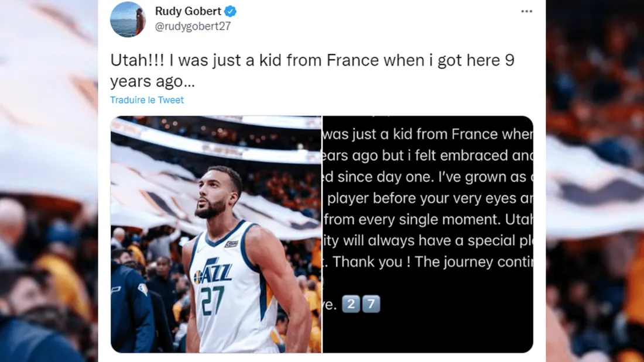Click Rudy Gobert's circular profile avatar
The height and width of the screenshot is (362, 644).
(x=128, y=20)
